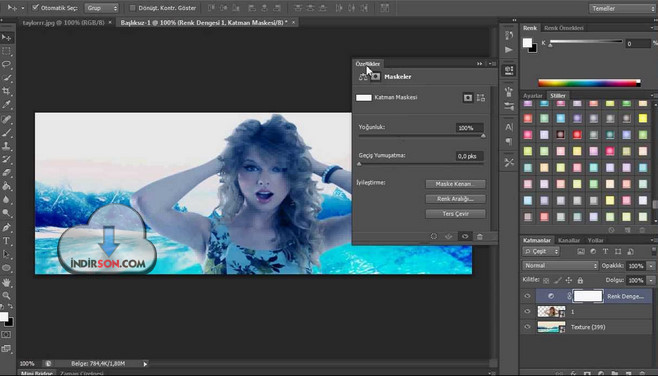
Task: Select the Healing Brush tool
Action: (x=6, y=120)
